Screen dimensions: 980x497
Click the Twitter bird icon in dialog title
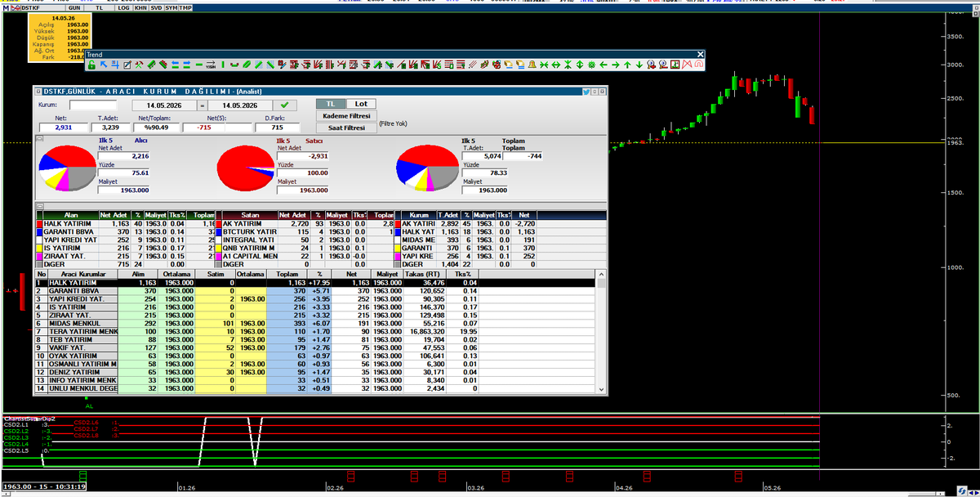point(586,92)
